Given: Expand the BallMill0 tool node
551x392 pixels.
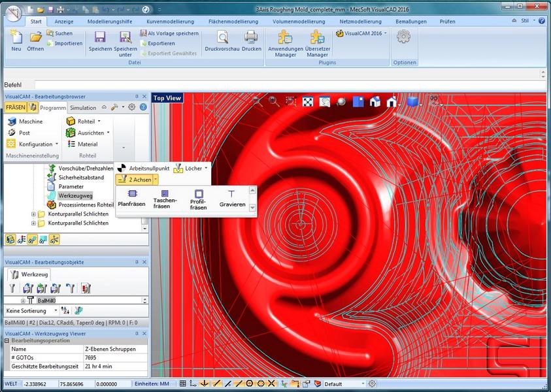Looking at the screenshot, I should pyautogui.click(x=23, y=301).
